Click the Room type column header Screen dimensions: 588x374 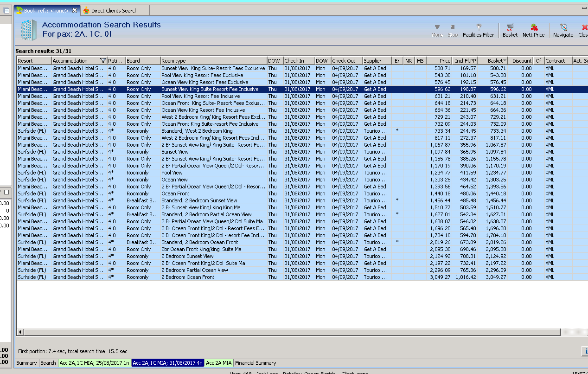click(213, 61)
